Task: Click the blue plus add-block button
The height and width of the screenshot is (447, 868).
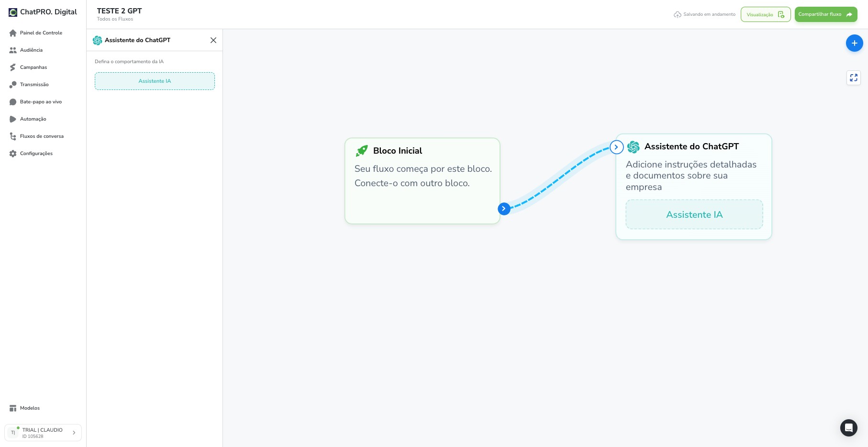Action: pyautogui.click(x=854, y=43)
